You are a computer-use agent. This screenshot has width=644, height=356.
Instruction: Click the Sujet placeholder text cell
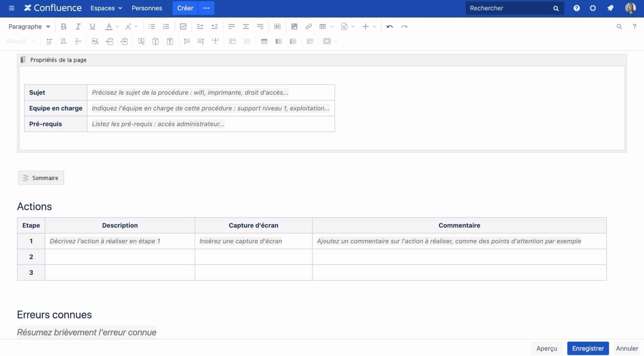[211, 93]
